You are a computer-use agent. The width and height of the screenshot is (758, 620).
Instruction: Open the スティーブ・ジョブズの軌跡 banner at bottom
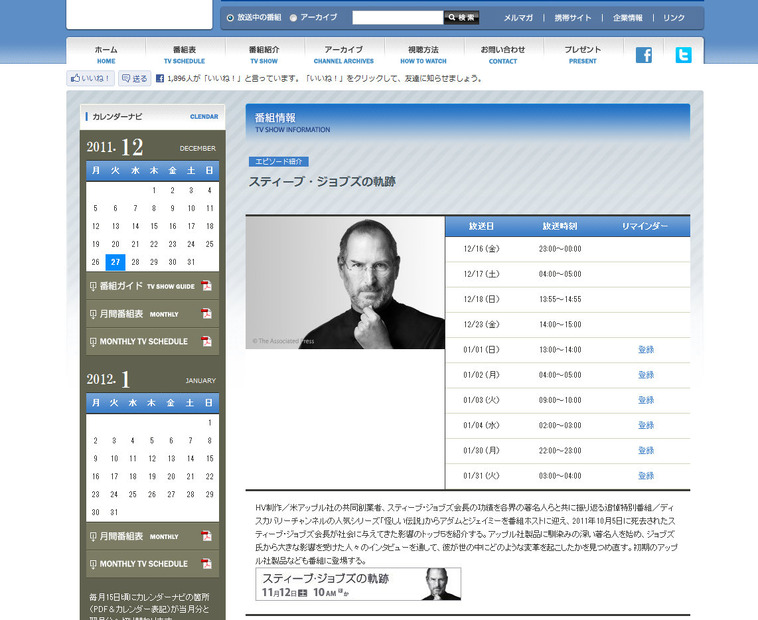click(x=358, y=584)
